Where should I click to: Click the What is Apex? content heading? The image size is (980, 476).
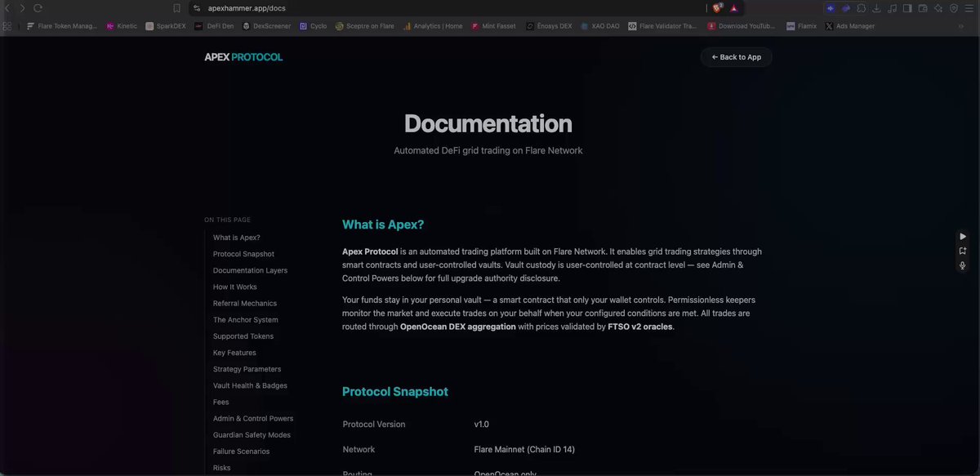(x=383, y=225)
